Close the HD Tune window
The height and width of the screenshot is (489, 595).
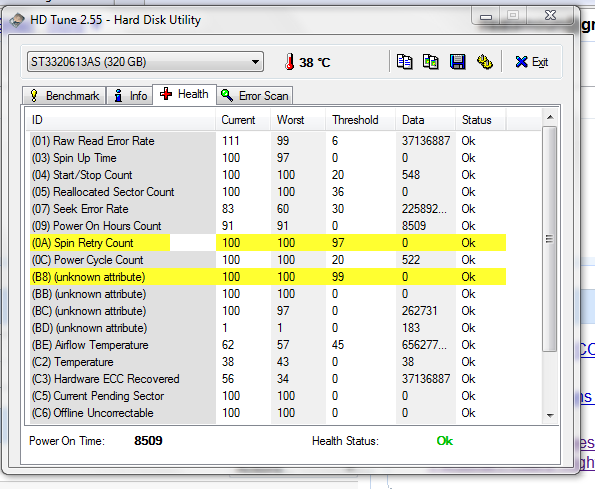tap(550, 16)
